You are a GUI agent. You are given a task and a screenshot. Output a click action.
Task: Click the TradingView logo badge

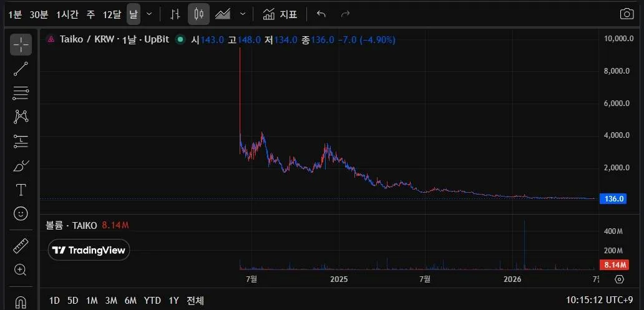point(89,250)
